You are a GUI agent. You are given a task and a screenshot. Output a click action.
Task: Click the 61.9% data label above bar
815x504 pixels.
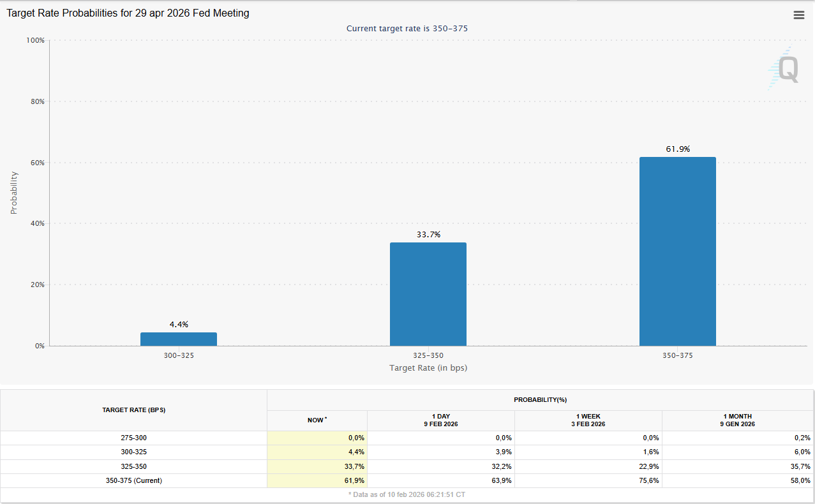pyautogui.click(x=677, y=149)
